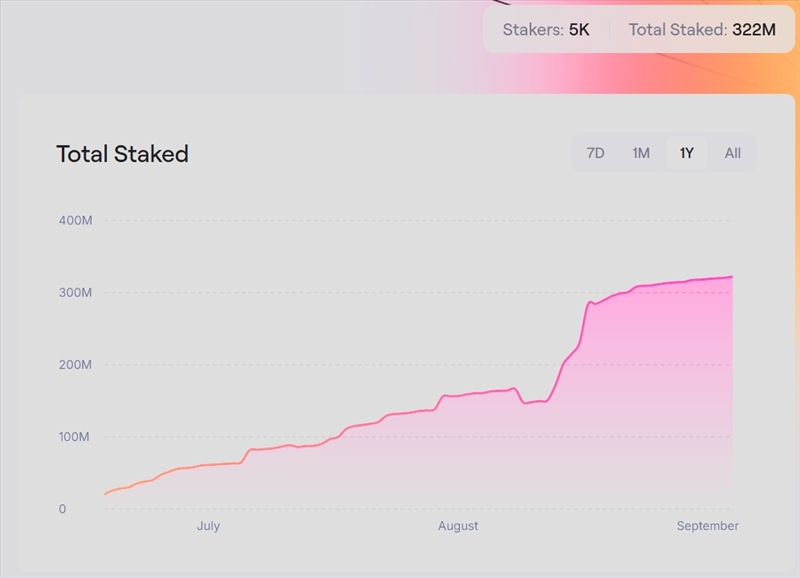
Task: Choose the 1Y range option
Action: 687,153
